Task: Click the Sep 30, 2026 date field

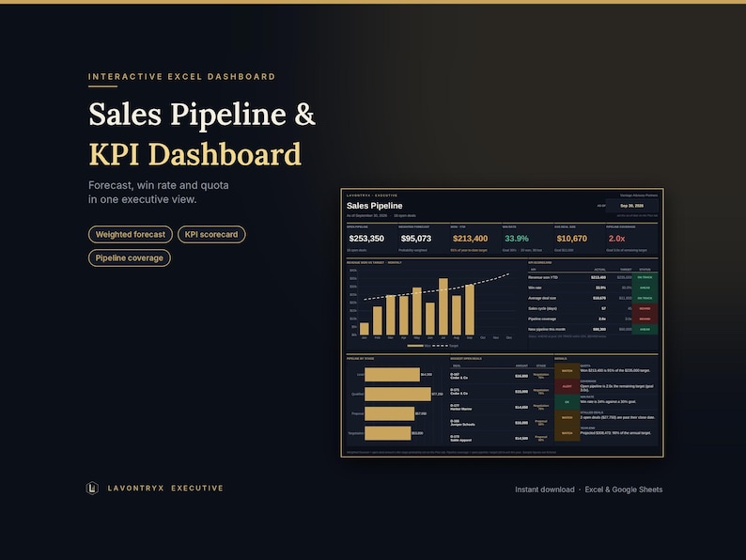Action: click(631, 206)
